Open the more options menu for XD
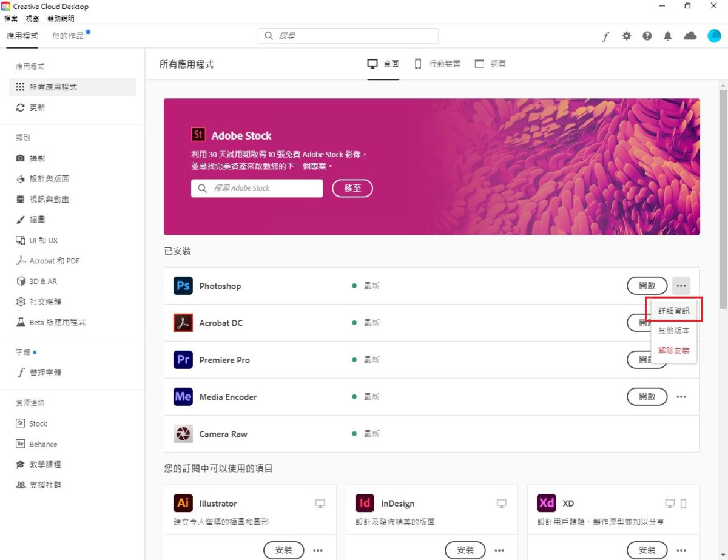The height and width of the screenshot is (560, 728). click(x=681, y=550)
